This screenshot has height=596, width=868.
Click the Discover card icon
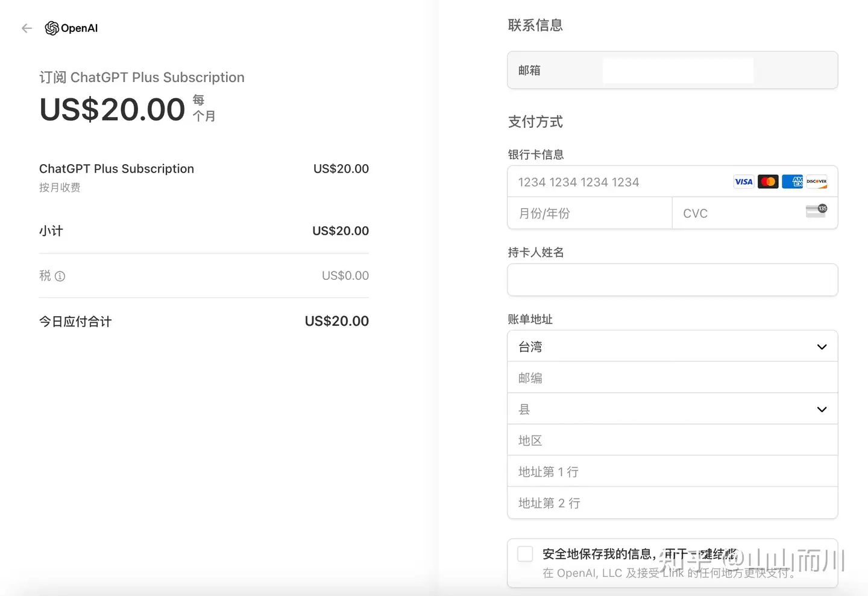coord(817,182)
